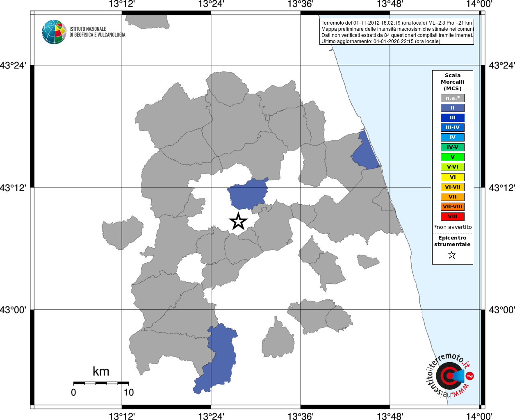This screenshot has width=515, height=420.
Task: Click the 'Ultimo aggiornamento' info line
Action: 381,41
